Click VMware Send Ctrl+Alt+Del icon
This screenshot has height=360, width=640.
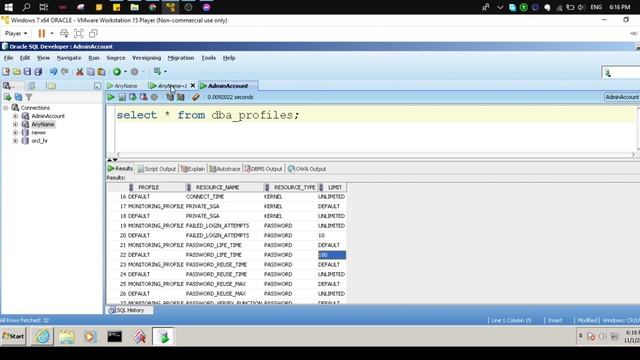(x=64, y=33)
